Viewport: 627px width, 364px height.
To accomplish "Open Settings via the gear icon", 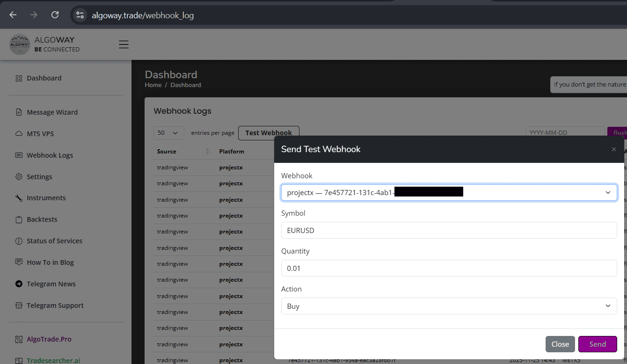I will (x=18, y=176).
